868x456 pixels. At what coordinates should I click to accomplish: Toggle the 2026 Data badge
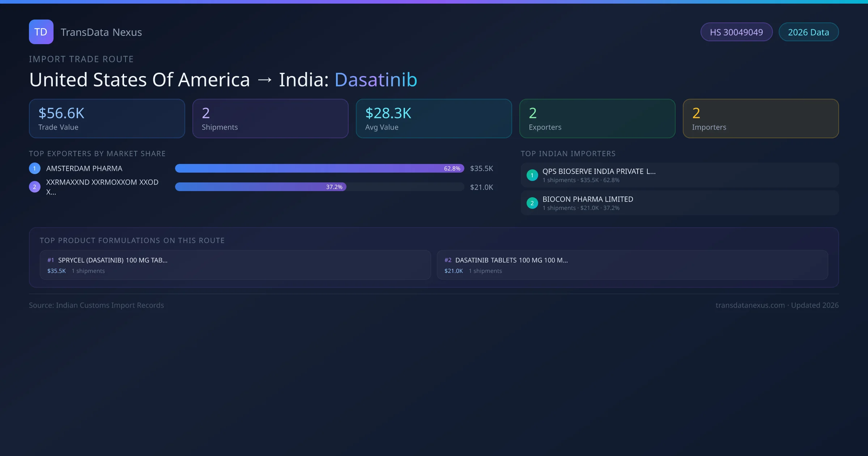pos(808,32)
